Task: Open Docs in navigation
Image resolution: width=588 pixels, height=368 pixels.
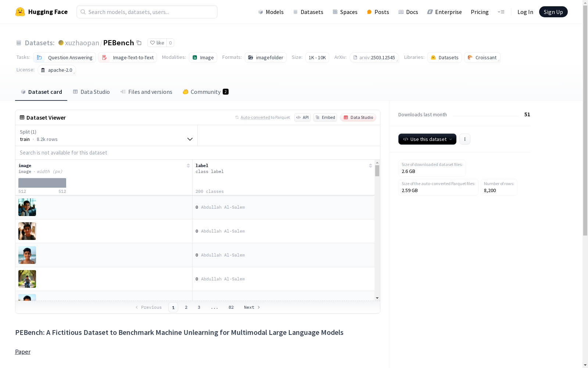Action: click(x=408, y=12)
